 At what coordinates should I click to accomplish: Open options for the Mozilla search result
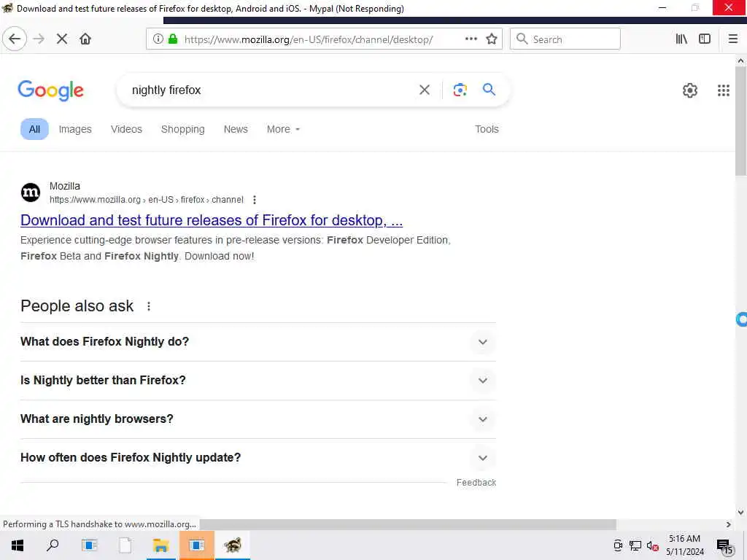click(x=255, y=200)
